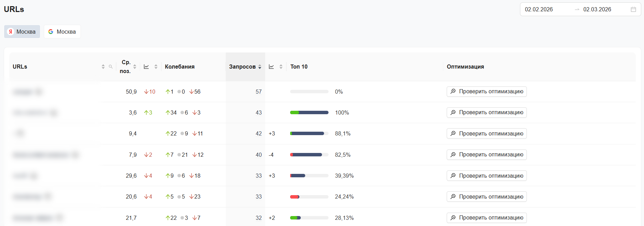Click the query count link 57

pyautogui.click(x=259, y=92)
